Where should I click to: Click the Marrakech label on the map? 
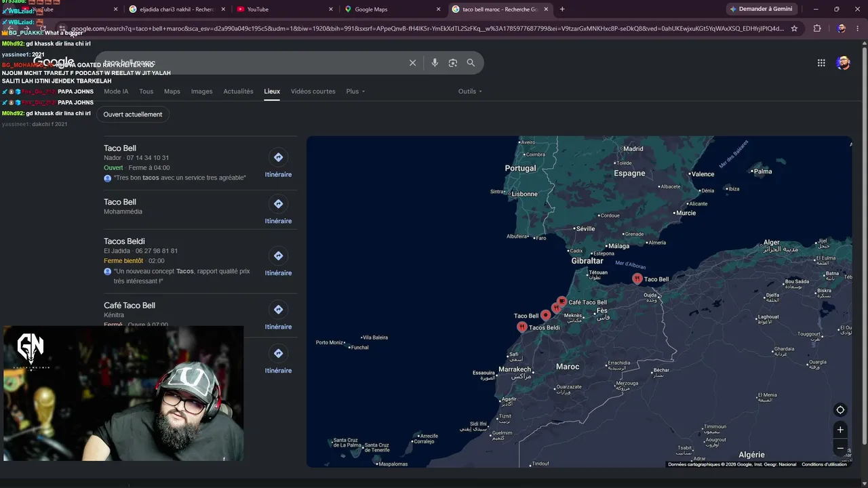point(515,369)
